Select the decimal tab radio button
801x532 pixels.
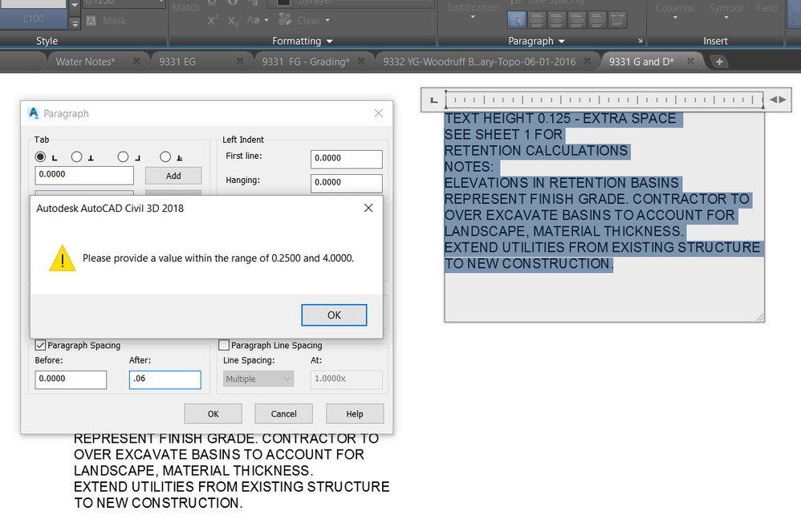[x=165, y=156]
